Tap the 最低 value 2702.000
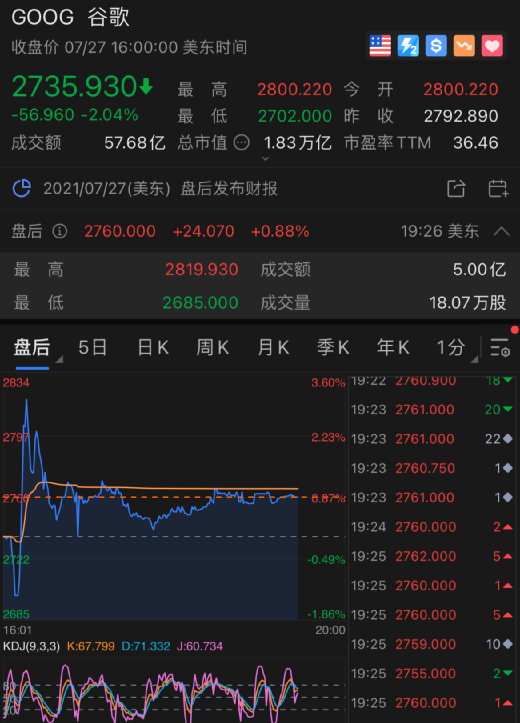This screenshot has height=723, width=520. (295, 116)
